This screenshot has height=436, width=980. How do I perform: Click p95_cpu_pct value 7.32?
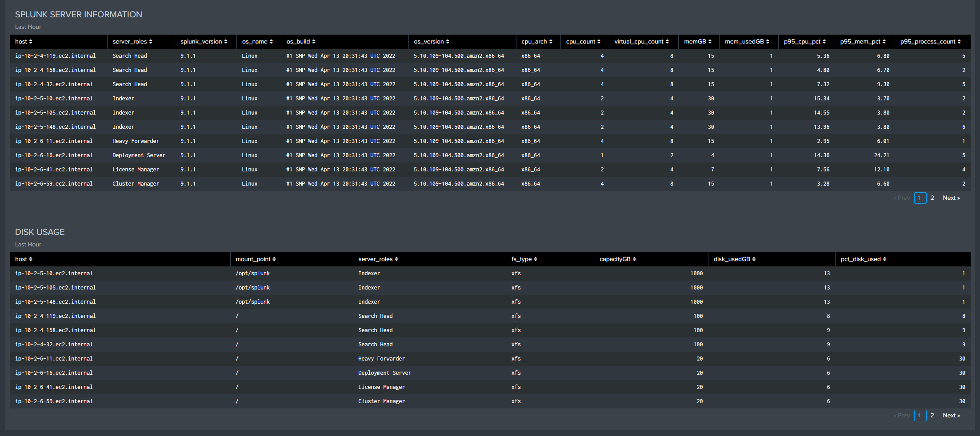point(823,84)
